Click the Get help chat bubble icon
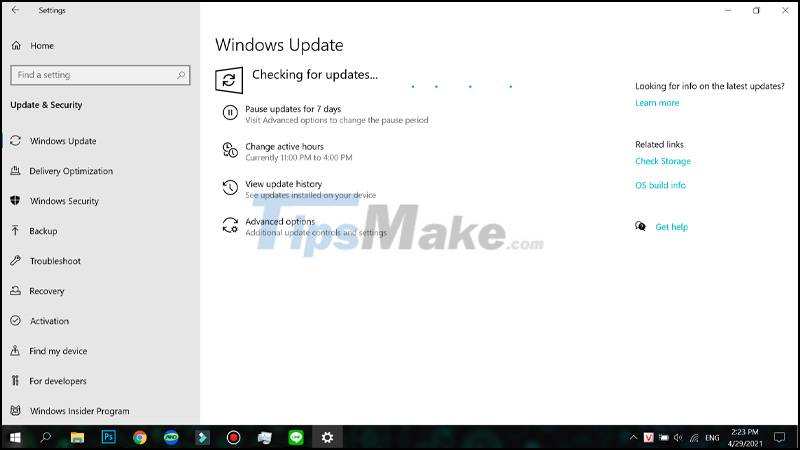Image resolution: width=800 pixels, height=450 pixels. 640,226
